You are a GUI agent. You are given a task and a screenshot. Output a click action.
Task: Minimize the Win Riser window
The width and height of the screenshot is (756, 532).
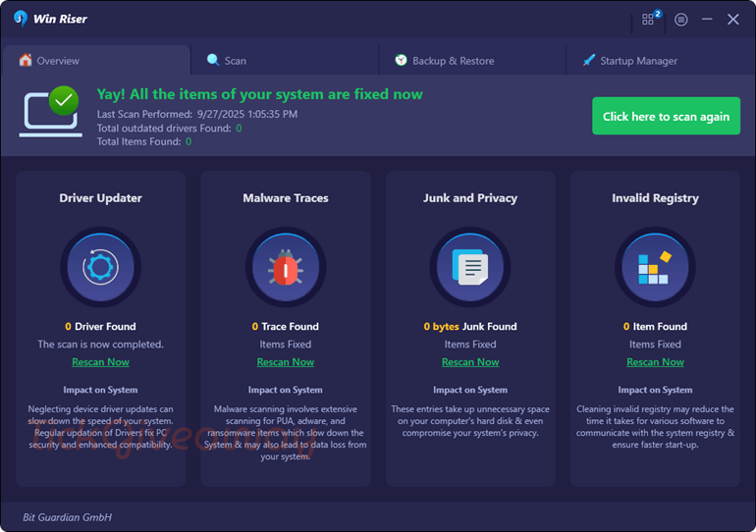(x=707, y=20)
